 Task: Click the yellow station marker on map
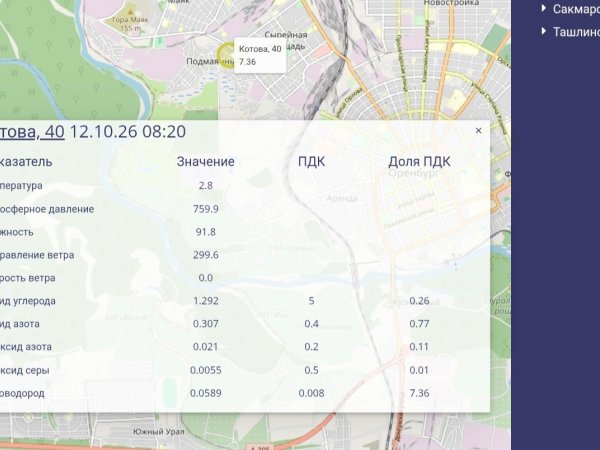pyautogui.click(x=225, y=55)
